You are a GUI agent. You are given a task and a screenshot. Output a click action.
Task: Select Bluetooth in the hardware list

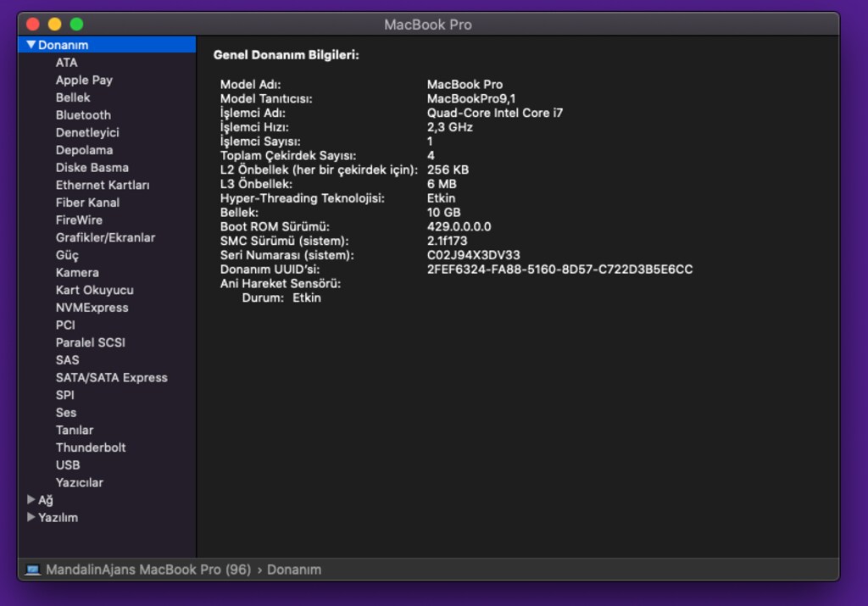pyautogui.click(x=83, y=115)
